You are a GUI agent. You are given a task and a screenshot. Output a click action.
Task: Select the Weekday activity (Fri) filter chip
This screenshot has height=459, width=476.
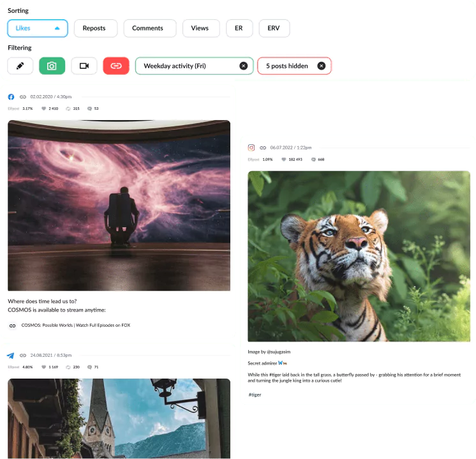pyautogui.click(x=194, y=66)
